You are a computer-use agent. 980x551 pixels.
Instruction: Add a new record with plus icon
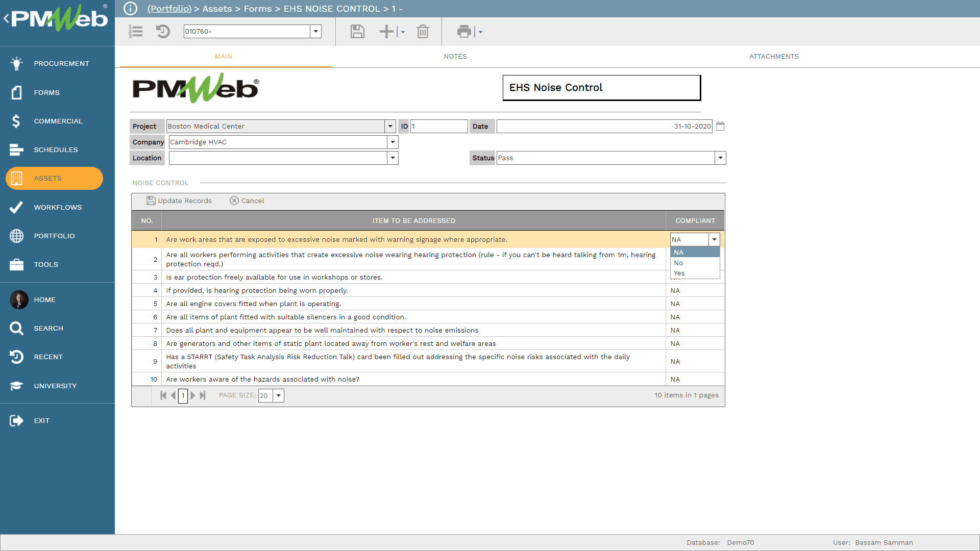(387, 32)
